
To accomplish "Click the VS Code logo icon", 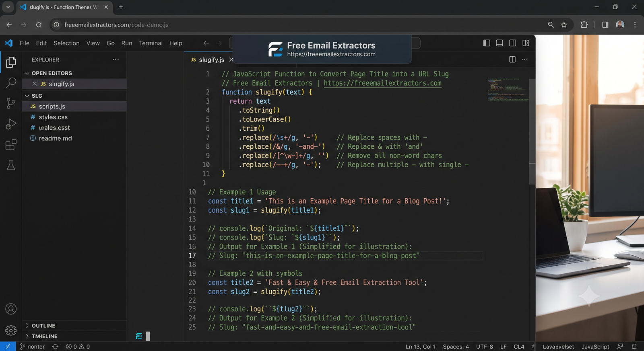I will [x=9, y=43].
